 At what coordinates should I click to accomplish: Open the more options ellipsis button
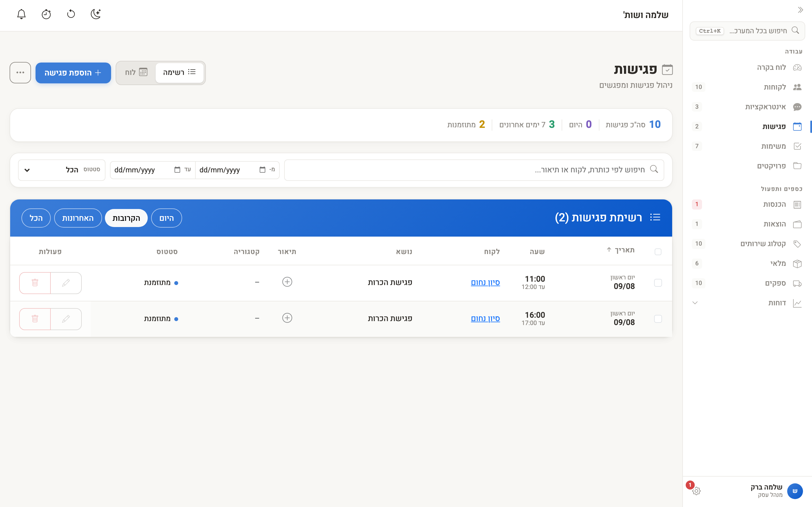tap(20, 72)
